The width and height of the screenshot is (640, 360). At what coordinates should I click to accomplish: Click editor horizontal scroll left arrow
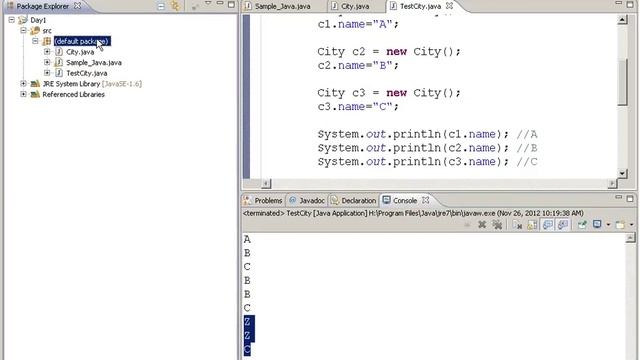[266, 184]
